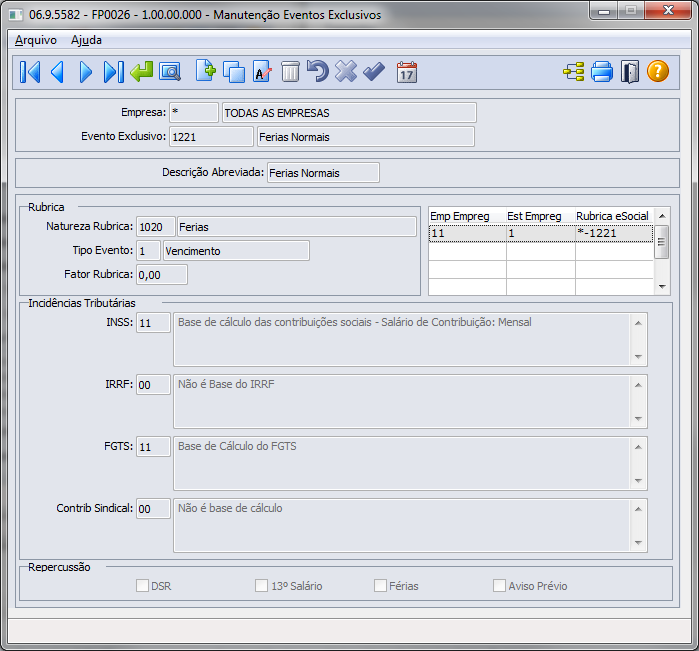
Task: Edit record with the A pencil icon
Action: [x=262, y=72]
